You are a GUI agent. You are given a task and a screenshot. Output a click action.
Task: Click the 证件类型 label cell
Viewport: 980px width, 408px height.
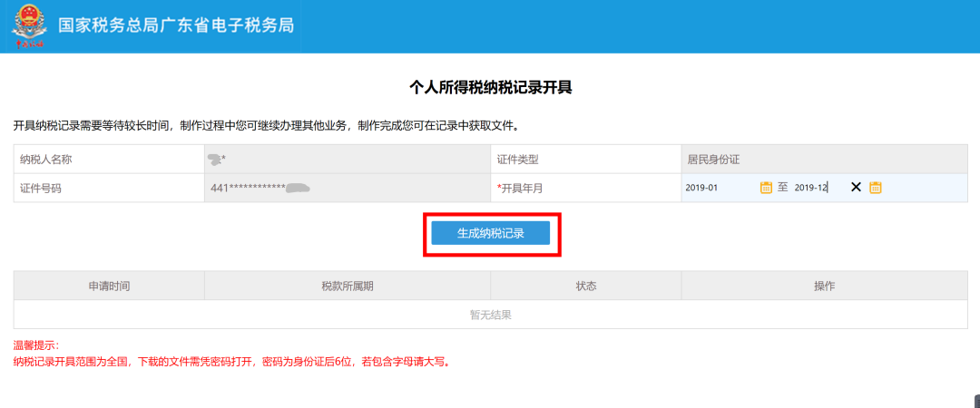click(517, 160)
